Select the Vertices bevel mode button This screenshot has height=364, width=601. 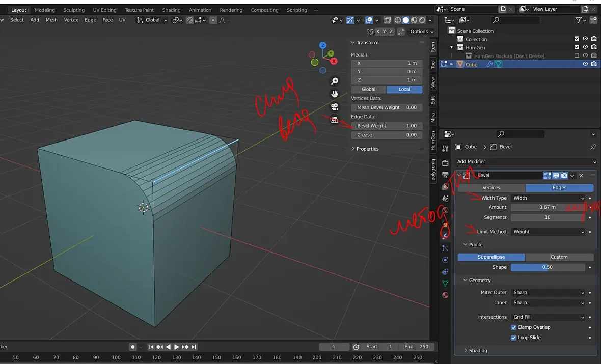coord(491,188)
